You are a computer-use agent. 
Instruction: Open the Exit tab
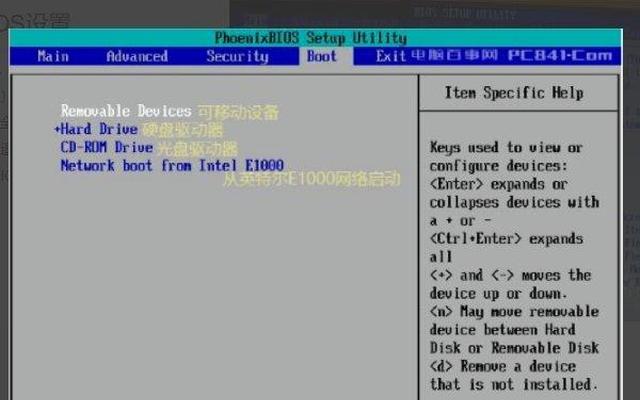pyautogui.click(x=390, y=57)
